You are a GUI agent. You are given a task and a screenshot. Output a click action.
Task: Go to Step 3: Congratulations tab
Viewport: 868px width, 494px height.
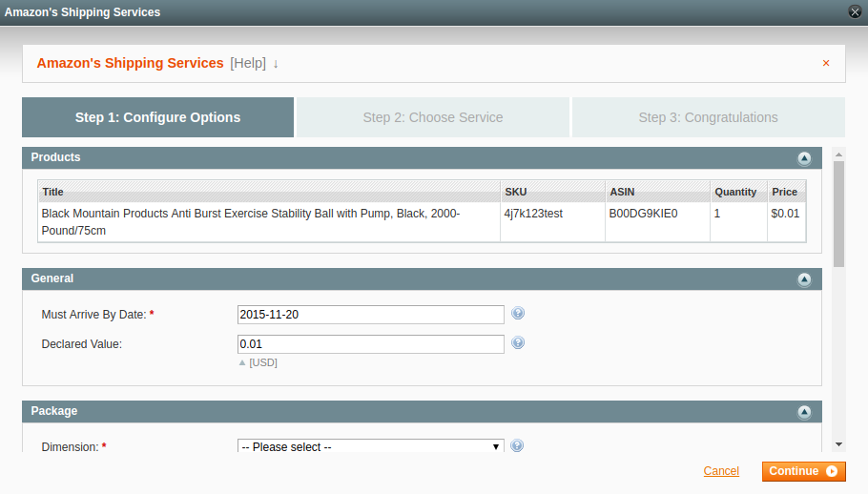[x=709, y=117]
